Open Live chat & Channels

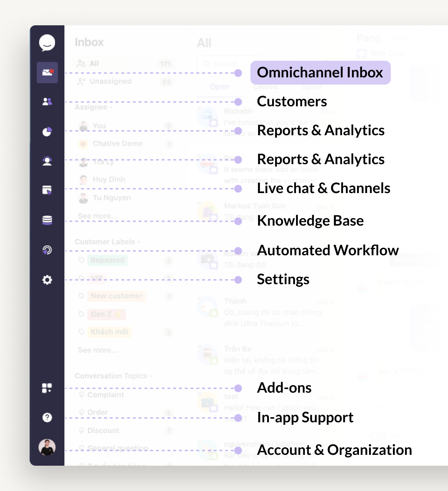[47, 189]
